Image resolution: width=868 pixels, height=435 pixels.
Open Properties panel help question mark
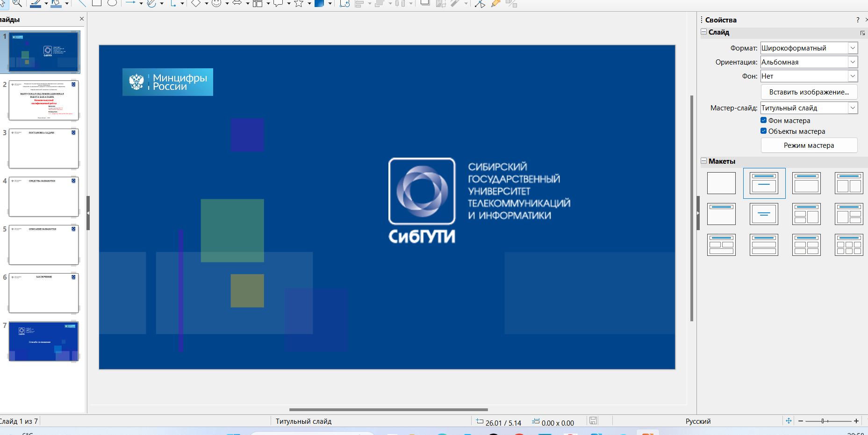click(857, 20)
